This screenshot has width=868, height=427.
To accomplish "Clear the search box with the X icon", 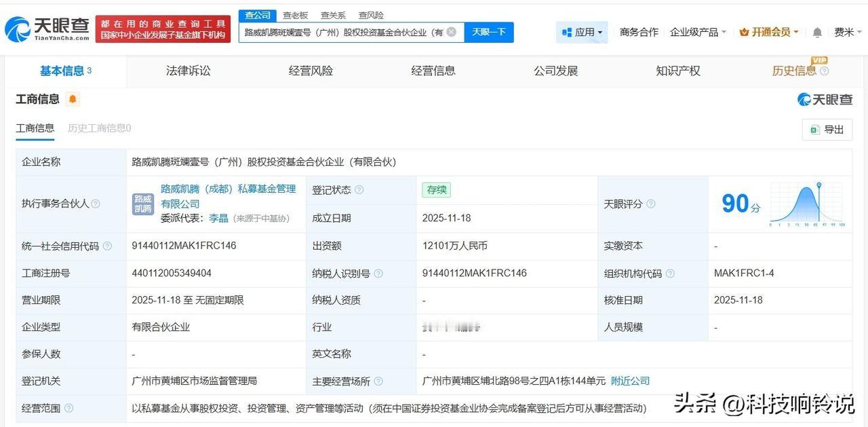I will pyautogui.click(x=452, y=32).
